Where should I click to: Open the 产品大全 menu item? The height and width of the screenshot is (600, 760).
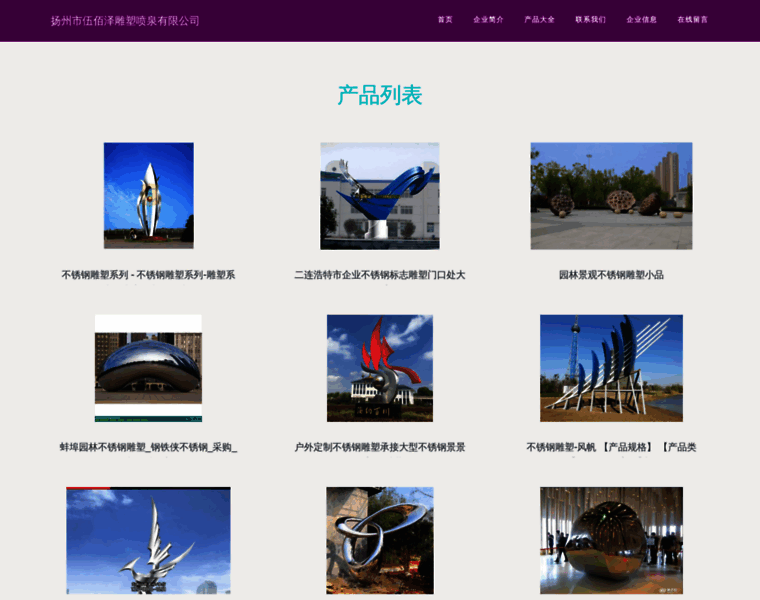pyautogui.click(x=539, y=20)
